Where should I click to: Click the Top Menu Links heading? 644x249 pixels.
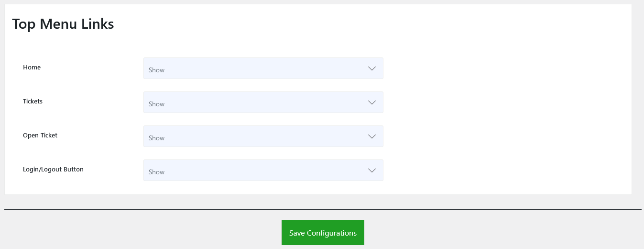(63, 24)
